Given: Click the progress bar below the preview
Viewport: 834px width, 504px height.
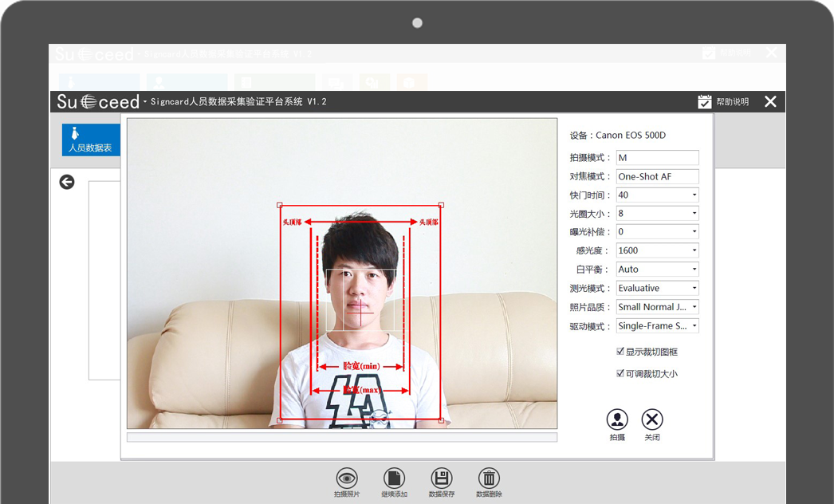Looking at the screenshot, I should (x=341, y=437).
